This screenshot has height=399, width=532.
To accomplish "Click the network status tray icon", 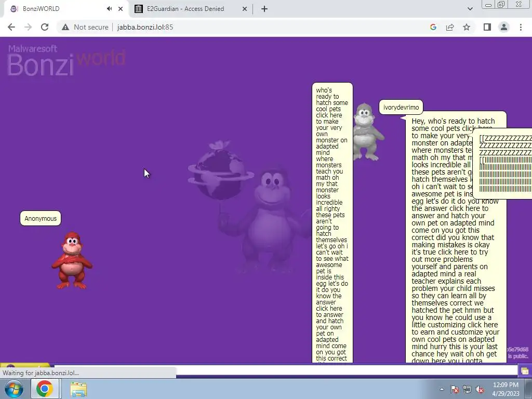I will coord(467,389).
